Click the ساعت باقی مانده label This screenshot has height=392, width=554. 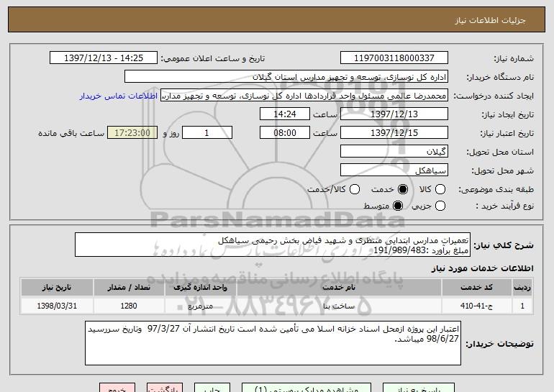pos(71,133)
